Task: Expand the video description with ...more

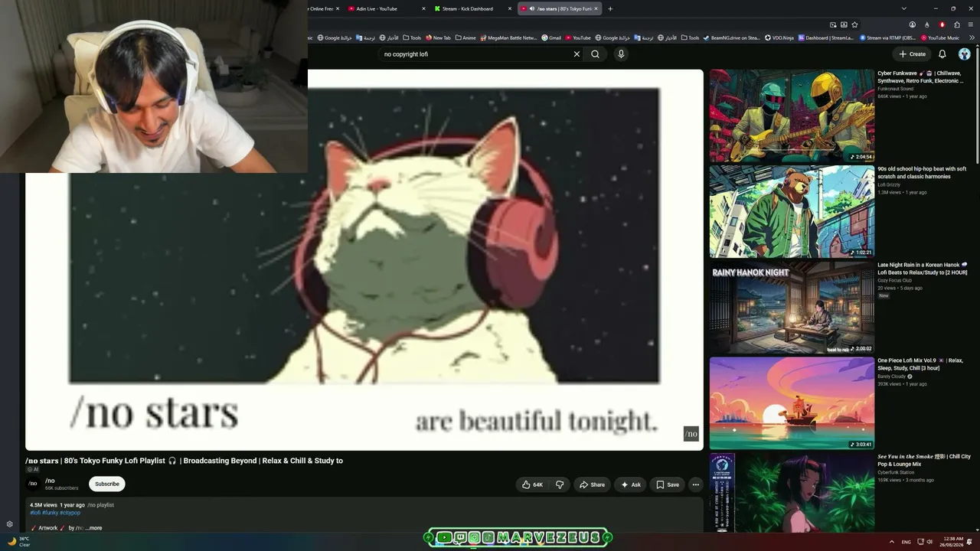Action: tap(93, 528)
